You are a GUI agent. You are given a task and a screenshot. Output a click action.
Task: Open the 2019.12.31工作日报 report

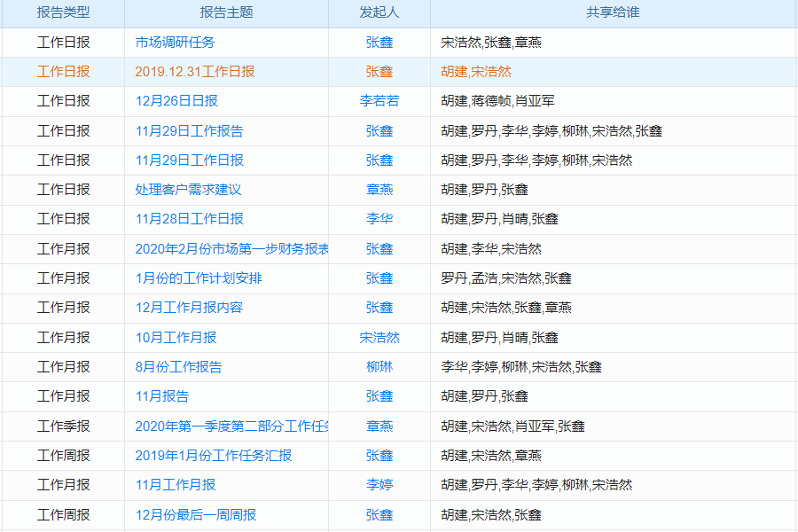coord(195,72)
